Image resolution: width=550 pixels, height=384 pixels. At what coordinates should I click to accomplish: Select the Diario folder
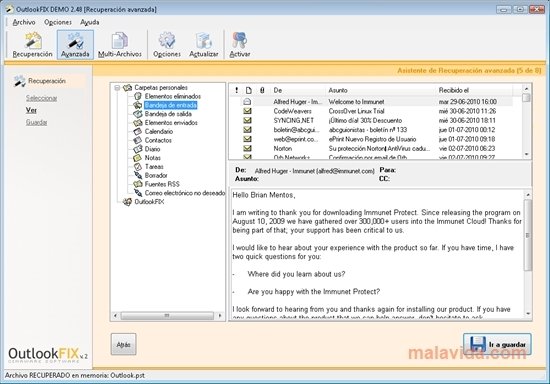152,149
